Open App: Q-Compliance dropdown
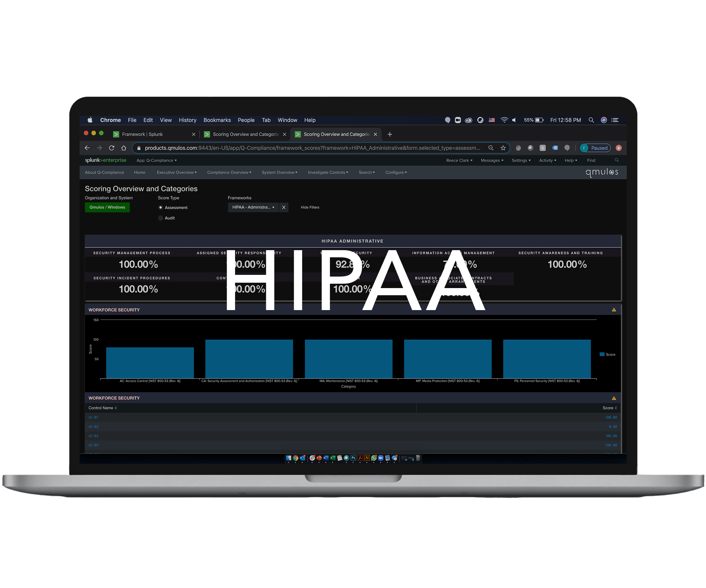The width and height of the screenshot is (706, 588). click(x=157, y=160)
